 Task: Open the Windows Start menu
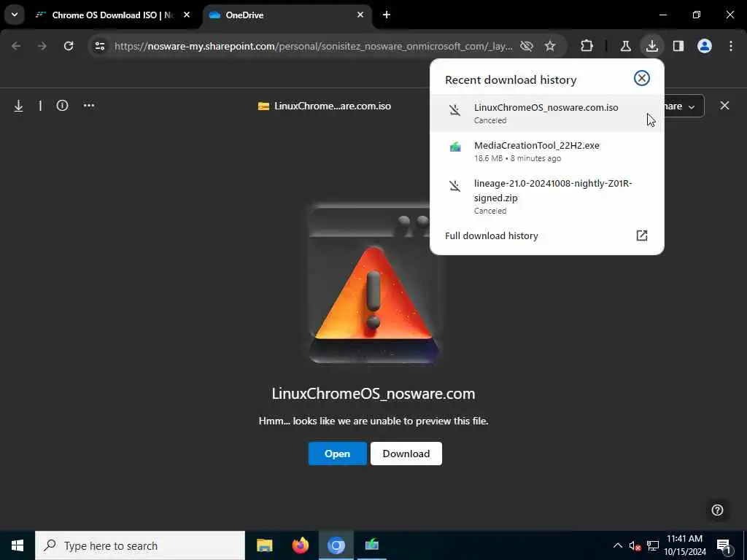point(18,545)
